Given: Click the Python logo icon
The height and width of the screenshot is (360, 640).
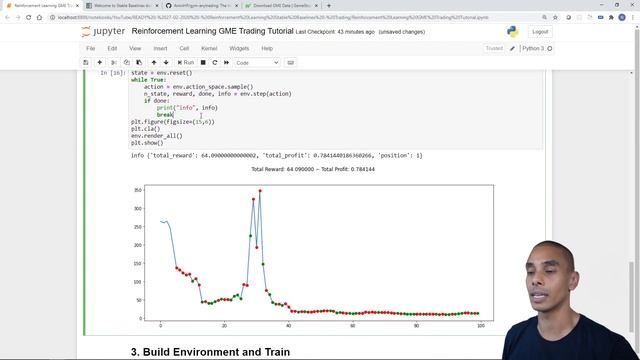Looking at the screenshot, I should (x=513, y=31).
